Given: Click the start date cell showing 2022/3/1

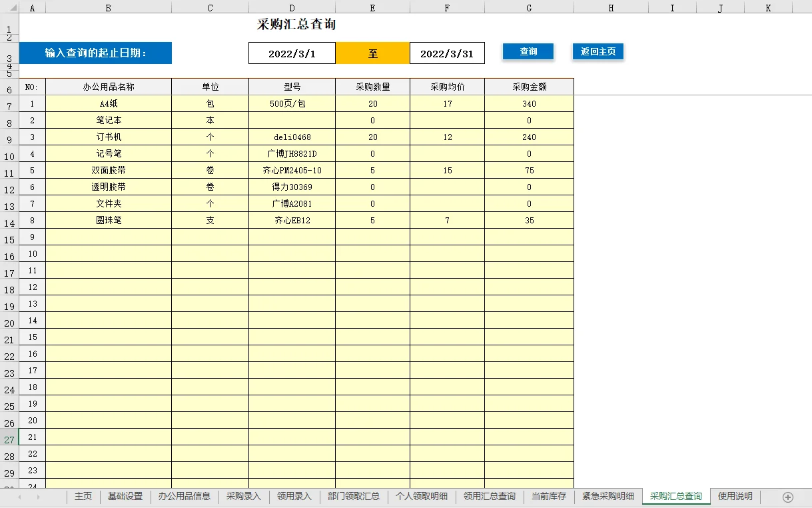Looking at the screenshot, I should point(292,53).
